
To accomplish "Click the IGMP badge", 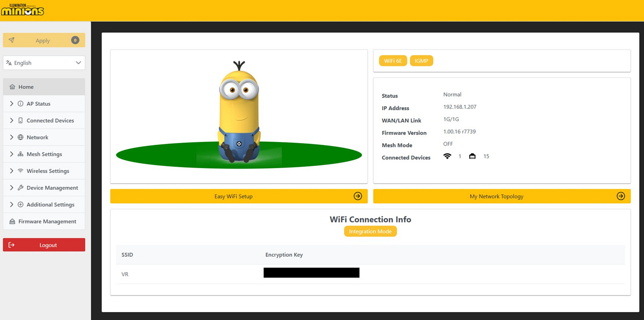I will [422, 61].
